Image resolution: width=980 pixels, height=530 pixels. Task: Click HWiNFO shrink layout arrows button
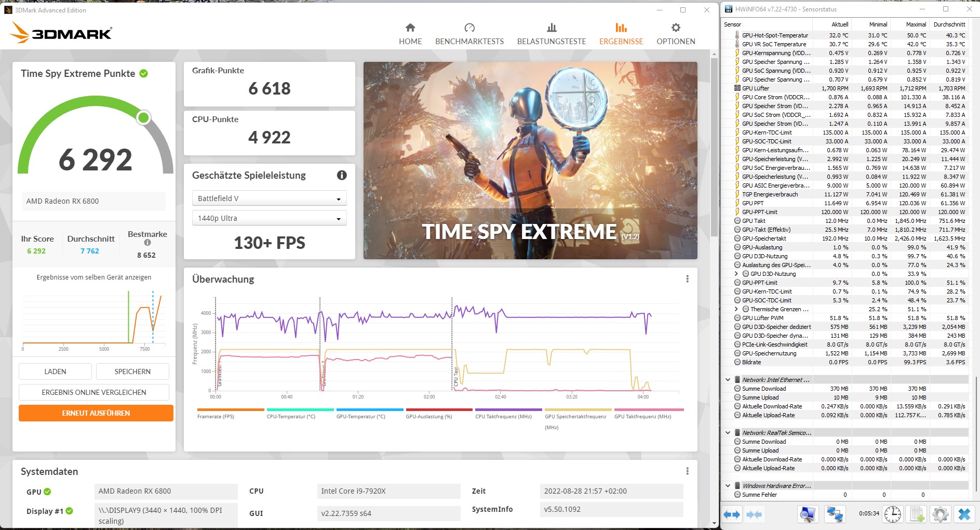pos(754,514)
